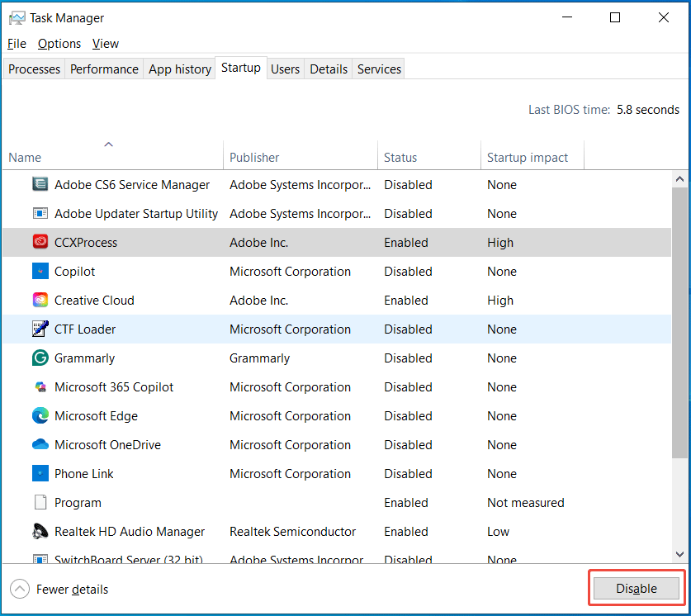Click the red CCXProcess icon
The image size is (691, 616).
40,242
